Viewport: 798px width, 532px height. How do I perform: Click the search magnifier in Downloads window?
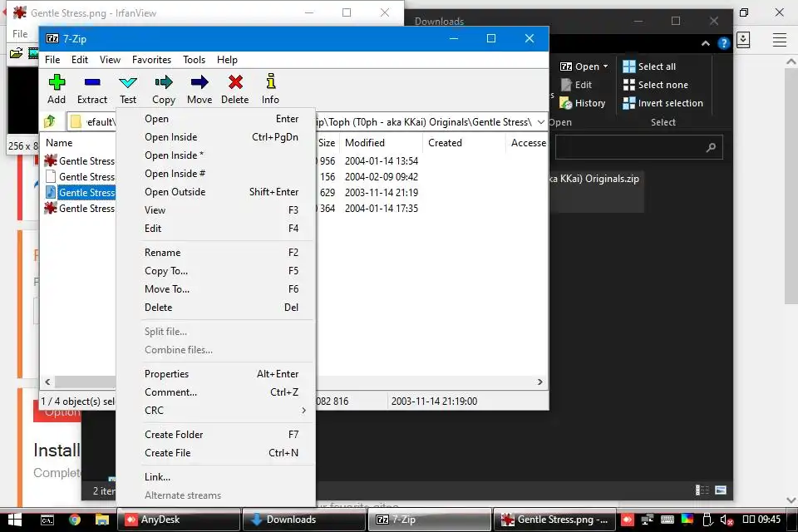[711, 147]
